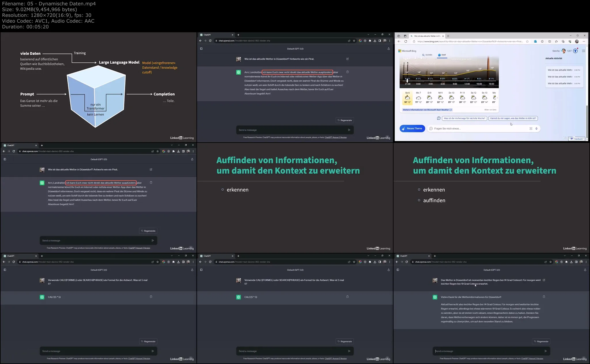Screen dimensions: 590x364
Task: Click the Feedback button in the Bing window
Action: (x=577, y=139)
